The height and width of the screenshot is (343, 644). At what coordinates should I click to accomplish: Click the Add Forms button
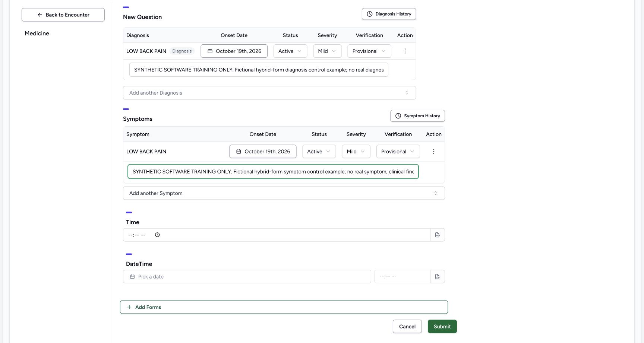[284, 307]
